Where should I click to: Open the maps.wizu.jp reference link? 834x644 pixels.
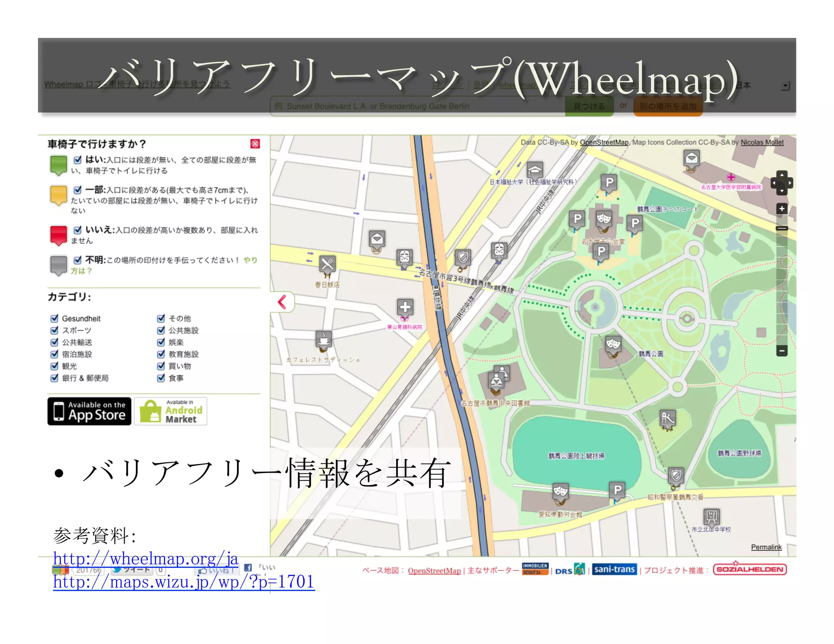click(x=184, y=581)
